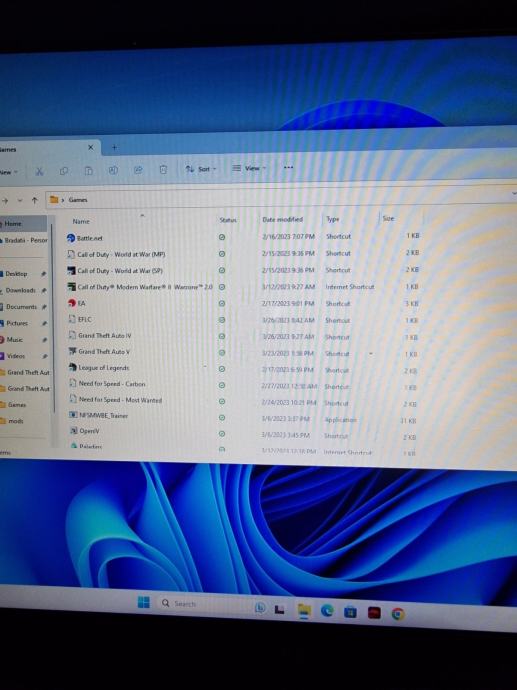Image resolution: width=517 pixels, height=690 pixels.
Task: Select Call of Duty - World at War (SP) icon
Action: point(71,271)
